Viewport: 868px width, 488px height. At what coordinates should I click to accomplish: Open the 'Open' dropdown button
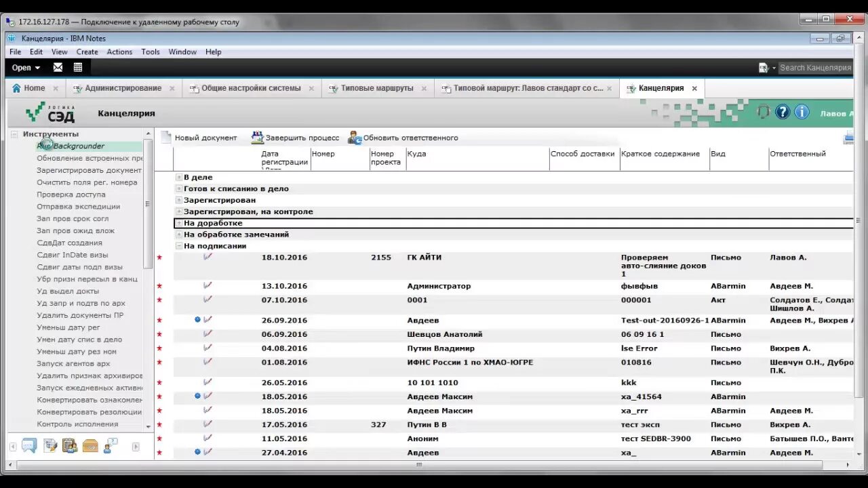(26, 68)
